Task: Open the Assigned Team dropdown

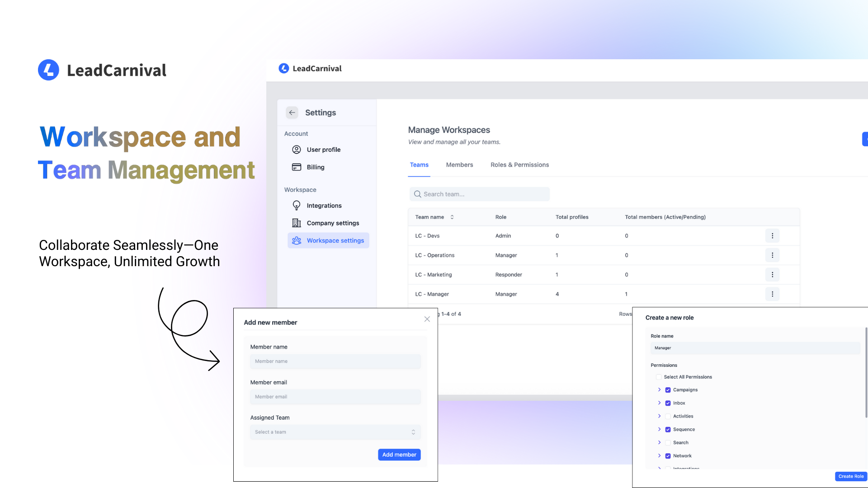Action: click(x=335, y=432)
